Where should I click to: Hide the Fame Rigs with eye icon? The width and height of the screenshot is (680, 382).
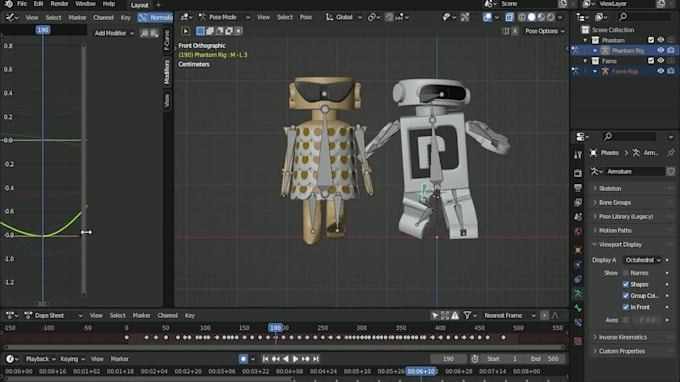(660, 71)
